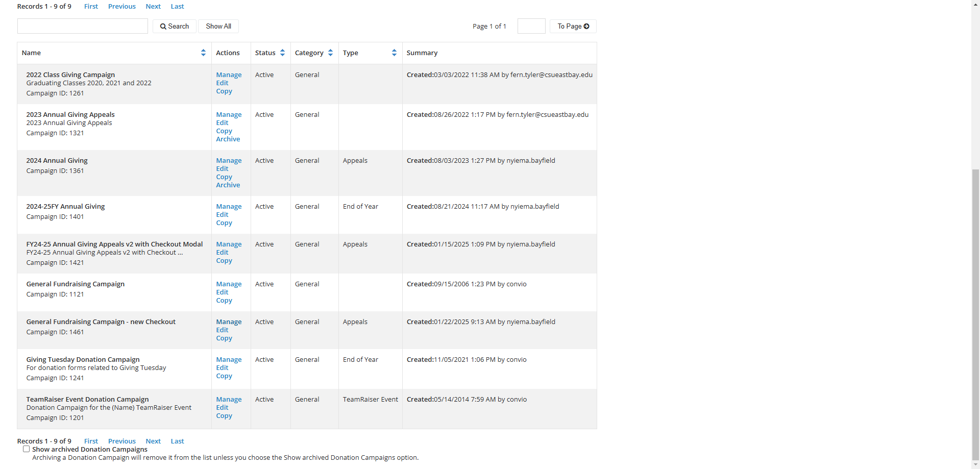This screenshot has height=469, width=980.
Task: Go to Next page in the bottom pager
Action: pos(153,441)
